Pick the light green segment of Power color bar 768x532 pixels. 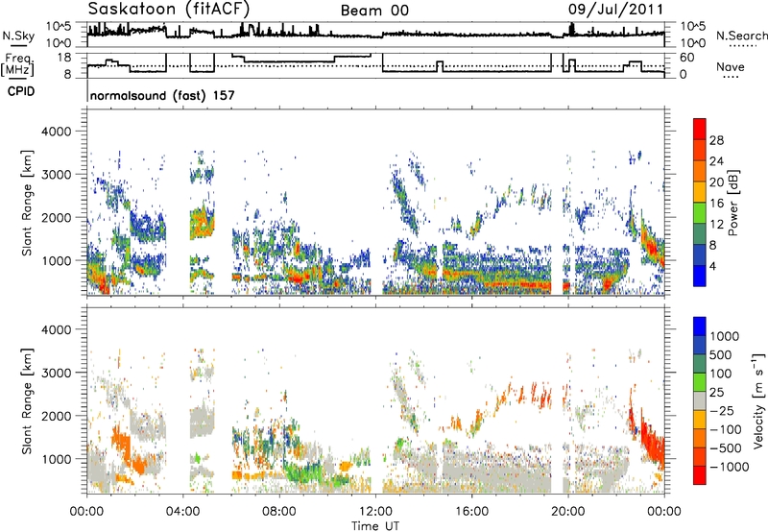700,213
